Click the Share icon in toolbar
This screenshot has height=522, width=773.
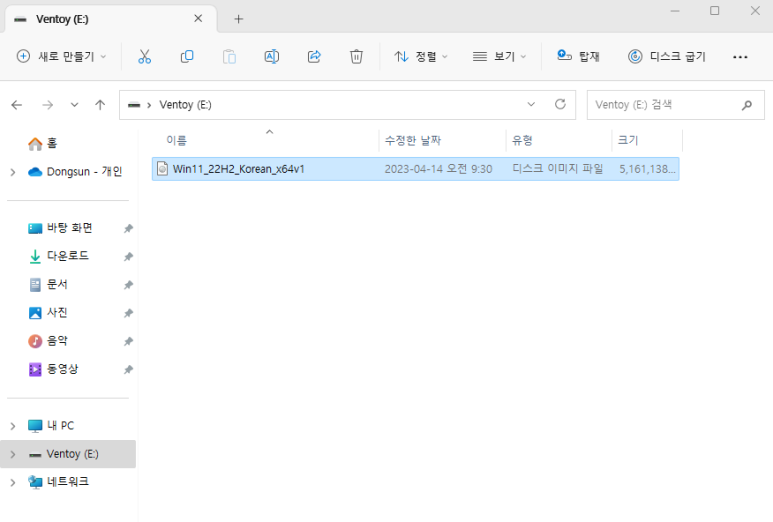coord(314,57)
